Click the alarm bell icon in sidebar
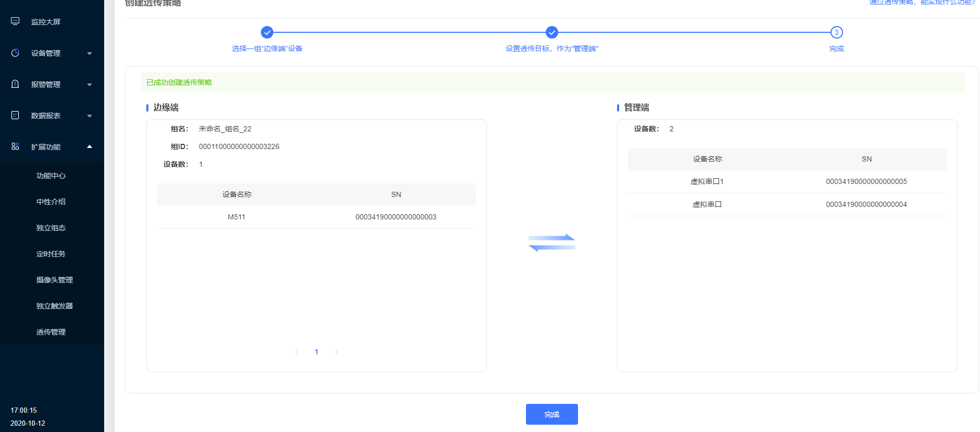This screenshot has width=980, height=432. tap(15, 84)
